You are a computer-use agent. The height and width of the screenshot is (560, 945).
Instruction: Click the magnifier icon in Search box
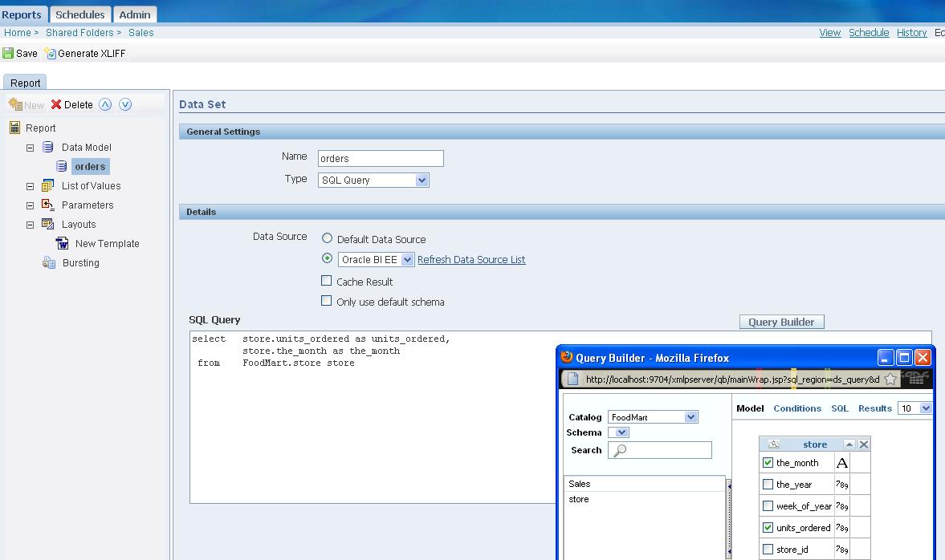(619, 450)
